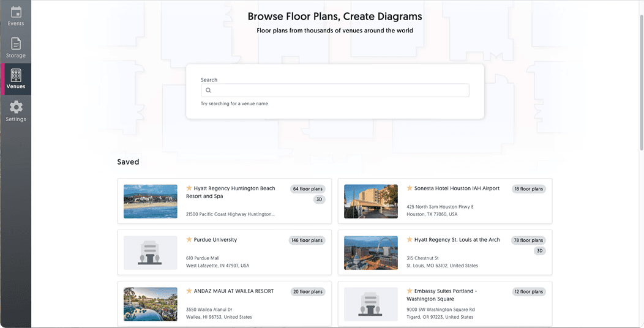Click Purdue University placeholder building image
The width and height of the screenshot is (644, 328).
click(x=151, y=253)
